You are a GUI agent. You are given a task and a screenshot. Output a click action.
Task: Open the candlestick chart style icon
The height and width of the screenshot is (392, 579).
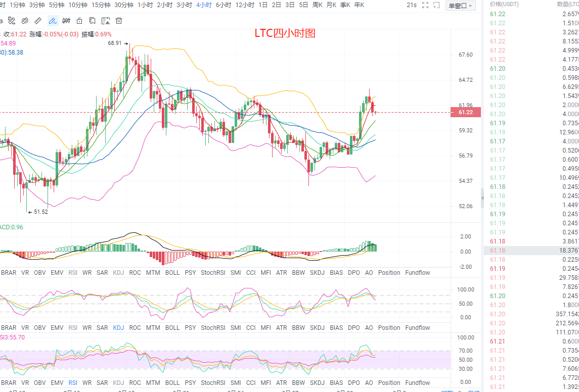(x=66, y=21)
